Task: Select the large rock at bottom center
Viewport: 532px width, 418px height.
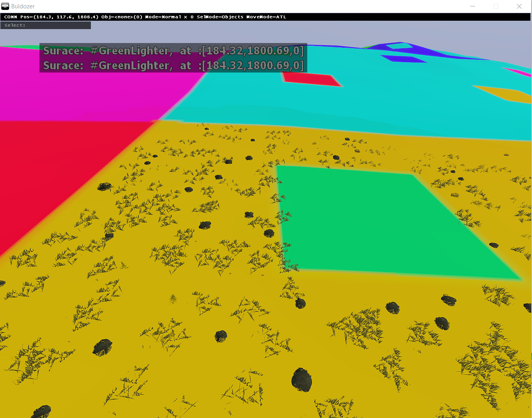Action: pyautogui.click(x=302, y=380)
